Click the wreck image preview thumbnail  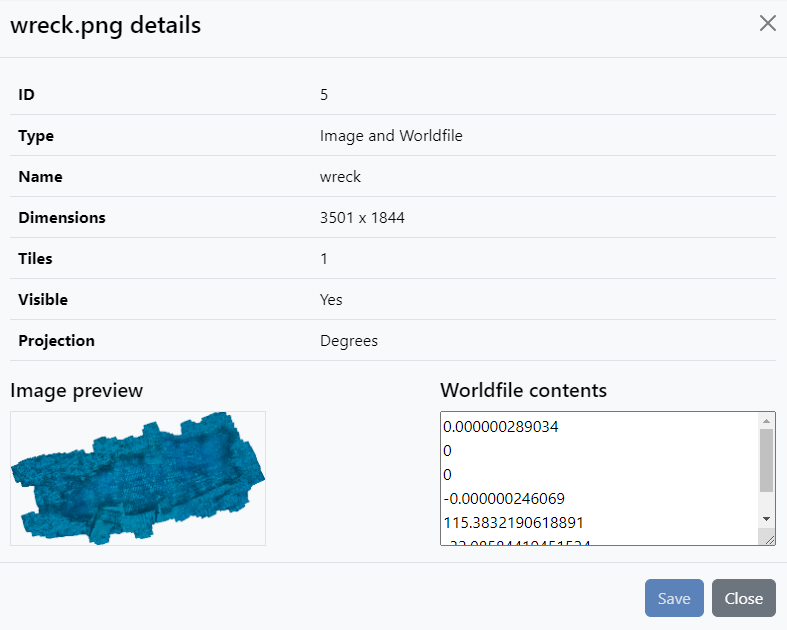(x=138, y=478)
